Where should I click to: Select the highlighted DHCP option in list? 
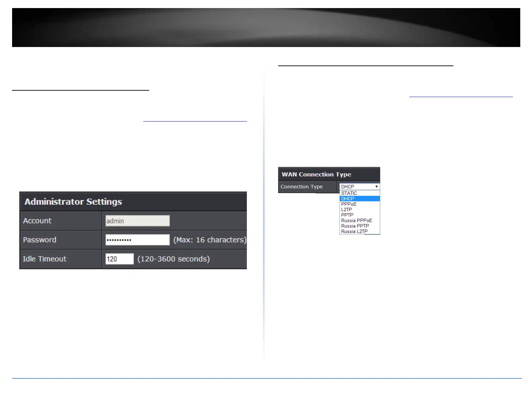point(360,198)
